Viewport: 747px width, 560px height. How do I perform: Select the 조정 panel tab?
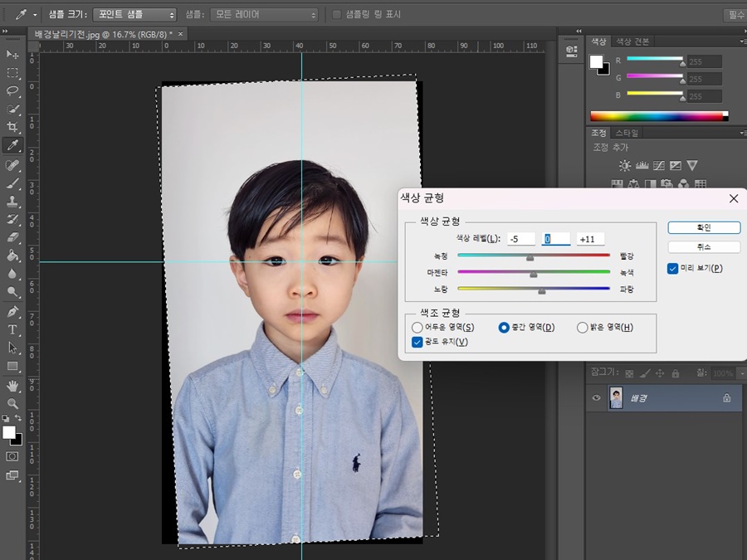598,133
